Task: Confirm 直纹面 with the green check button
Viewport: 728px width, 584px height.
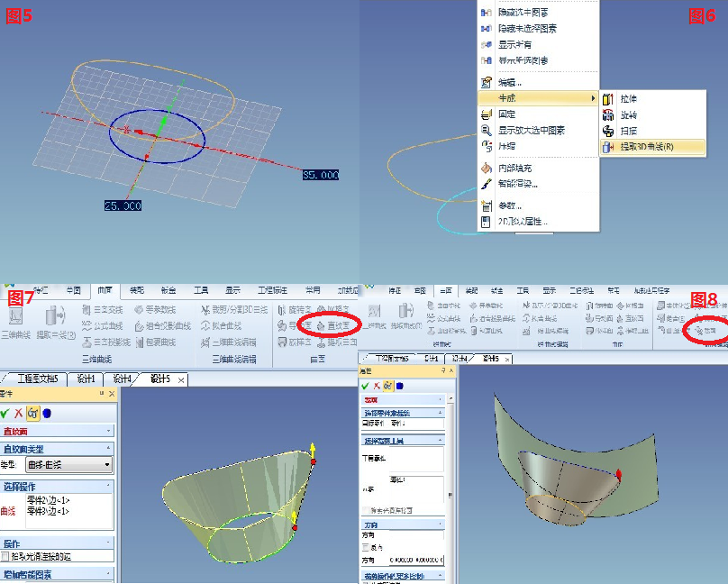Action: pos(5,413)
